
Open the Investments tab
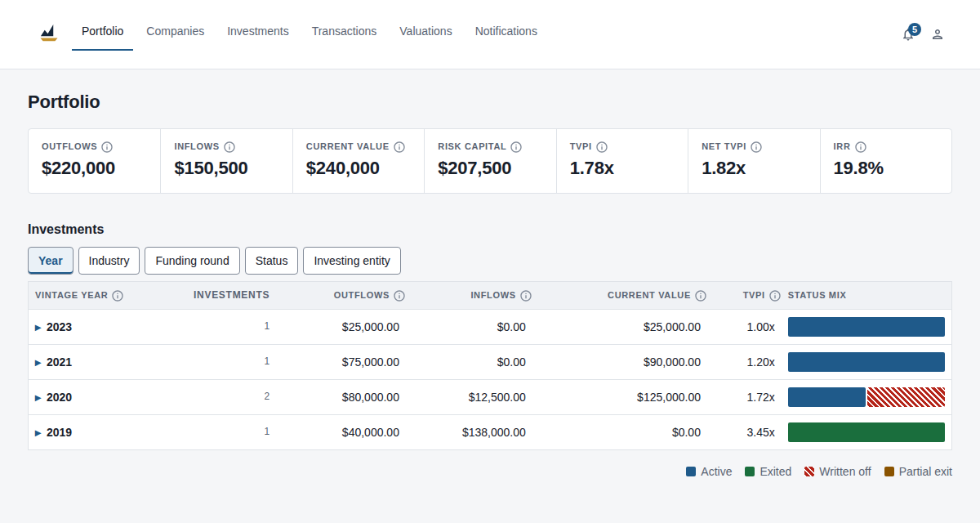pos(258,31)
